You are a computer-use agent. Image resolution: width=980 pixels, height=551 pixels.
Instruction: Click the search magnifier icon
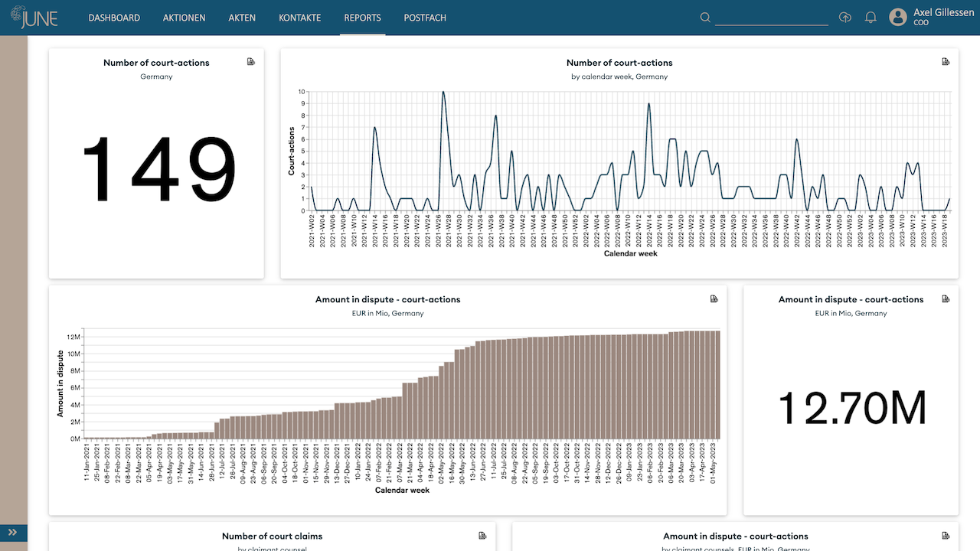705,18
